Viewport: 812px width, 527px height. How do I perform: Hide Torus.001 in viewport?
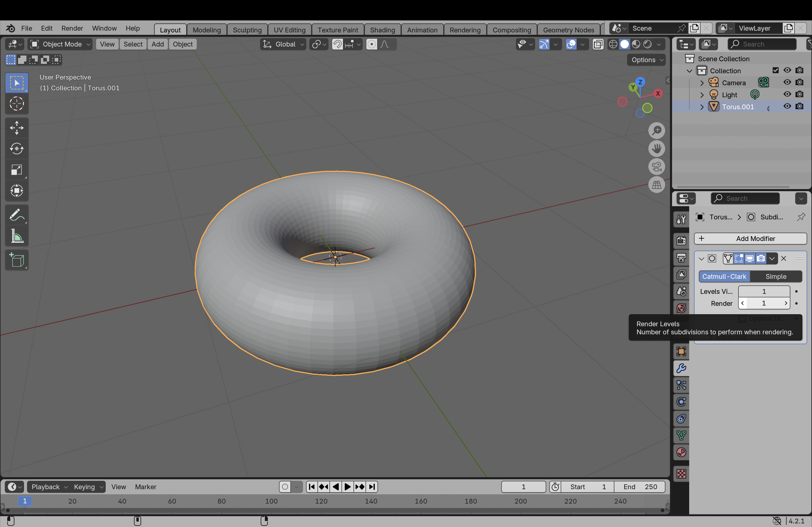pos(787,106)
